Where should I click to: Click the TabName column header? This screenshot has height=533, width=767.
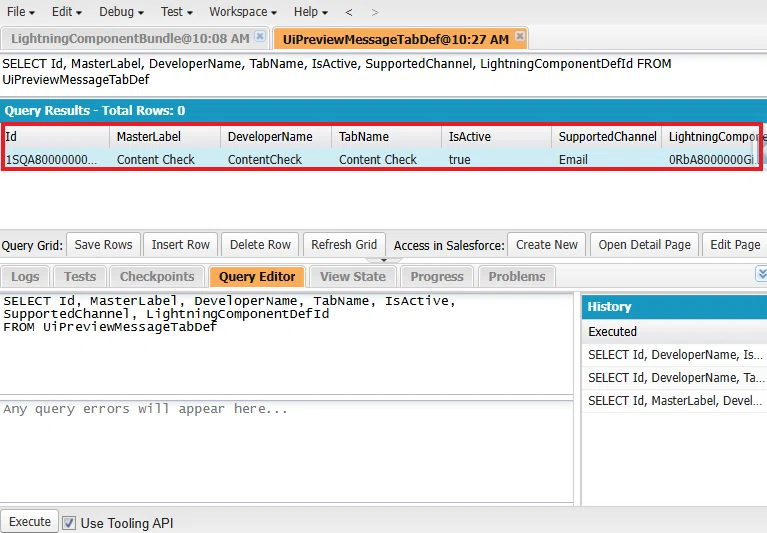tap(386, 136)
